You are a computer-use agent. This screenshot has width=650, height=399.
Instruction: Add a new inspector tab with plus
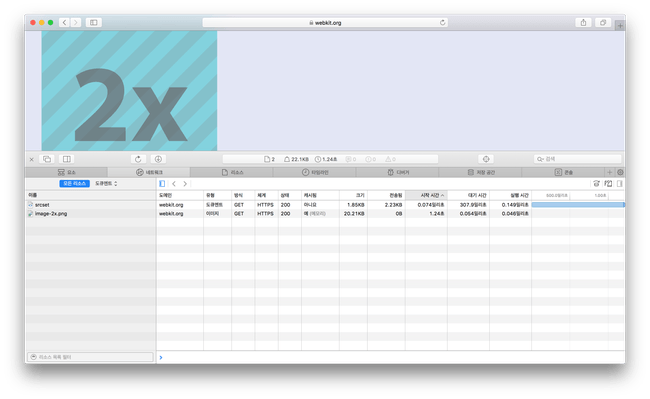tap(609, 172)
